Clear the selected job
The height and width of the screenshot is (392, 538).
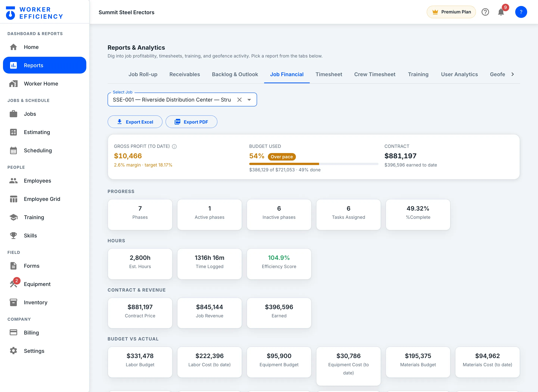click(239, 100)
